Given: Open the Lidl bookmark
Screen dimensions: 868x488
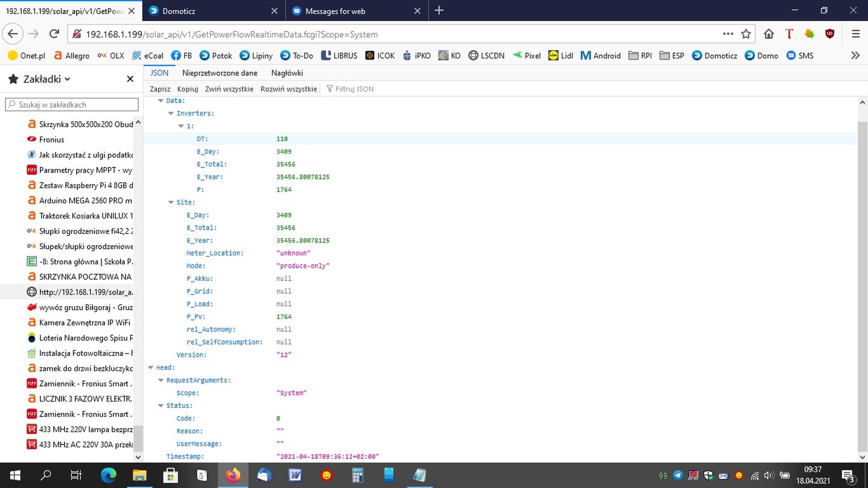Looking at the screenshot, I should point(561,56).
